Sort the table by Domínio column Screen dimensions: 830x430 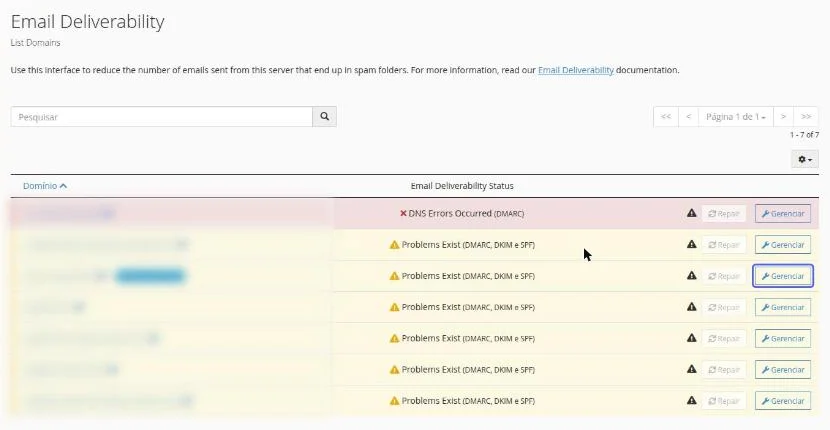pos(45,186)
